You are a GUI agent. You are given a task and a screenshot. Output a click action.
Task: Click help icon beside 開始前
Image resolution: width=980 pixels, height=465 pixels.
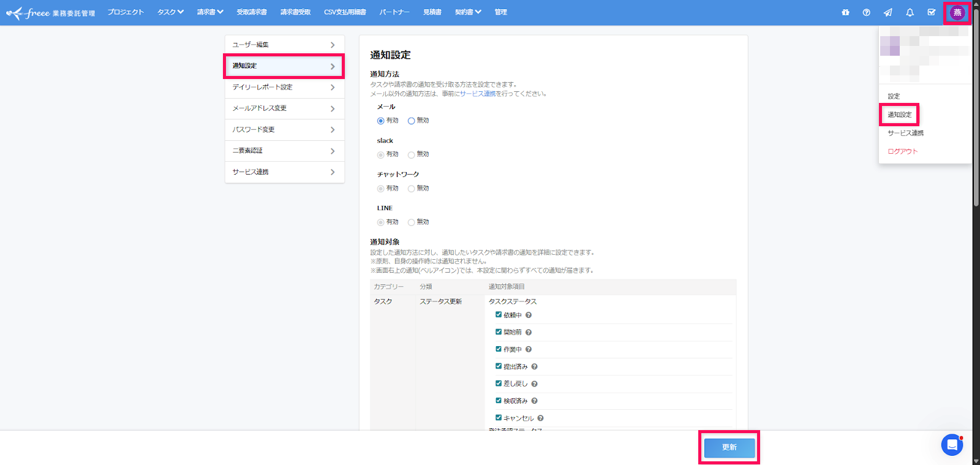point(529,332)
